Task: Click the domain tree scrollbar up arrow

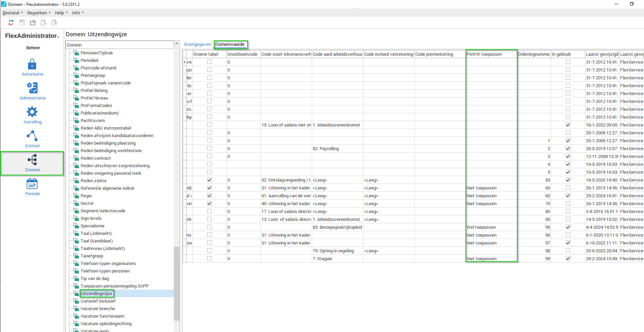Action: pyautogui.click(x=177, y=44)
